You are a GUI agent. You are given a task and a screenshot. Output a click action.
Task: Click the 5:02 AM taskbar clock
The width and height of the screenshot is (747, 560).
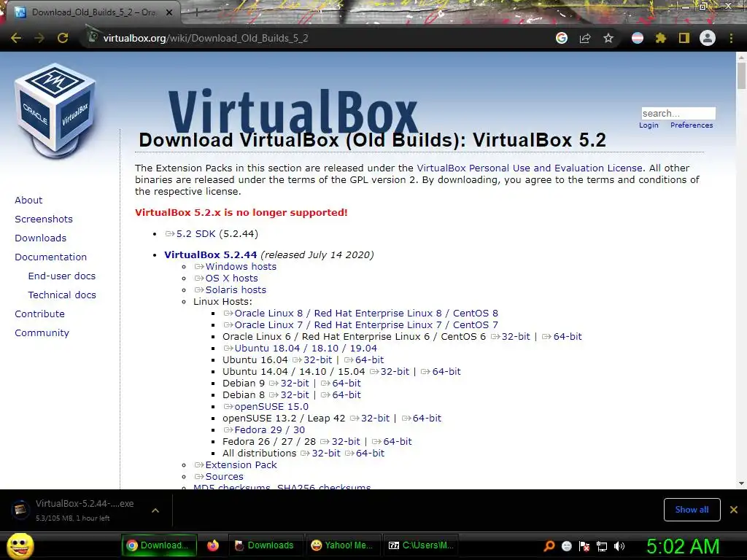click(683, 546)
